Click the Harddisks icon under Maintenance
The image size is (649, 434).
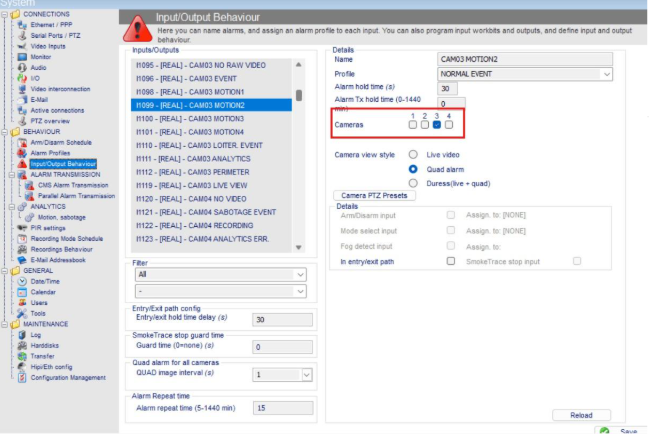click(x=23, y=345)
